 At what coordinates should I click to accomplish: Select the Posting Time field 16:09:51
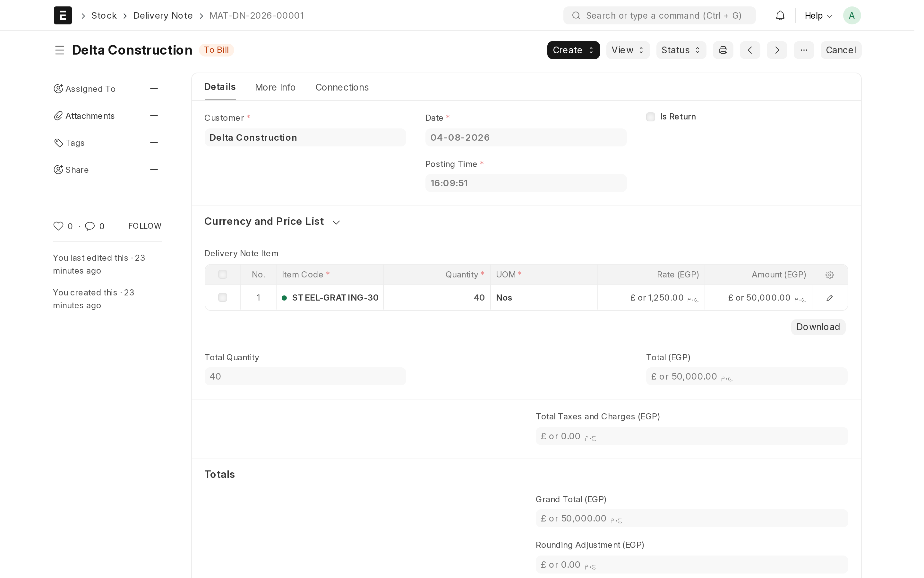[526, 183]
